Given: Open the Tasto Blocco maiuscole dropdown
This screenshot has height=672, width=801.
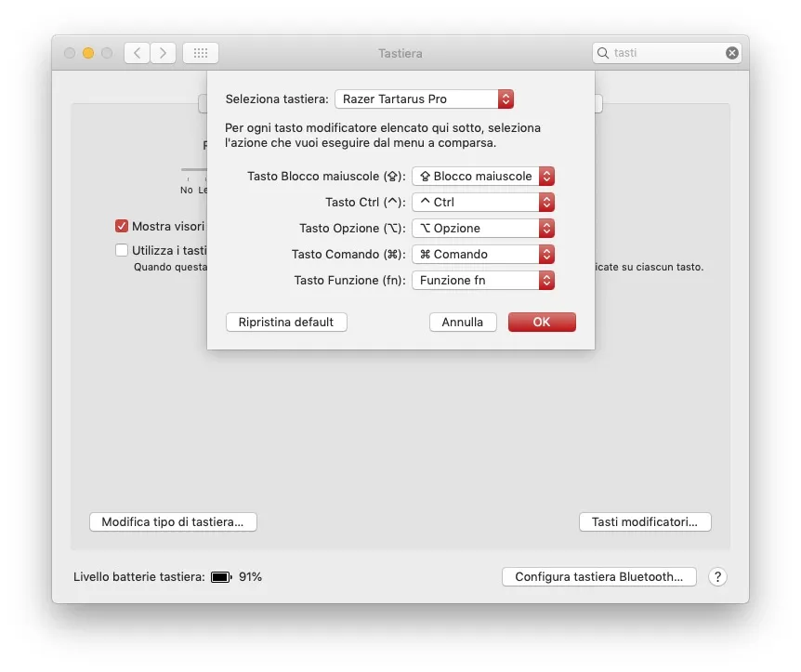Looking at the screenshot, I should pos(483,177).
